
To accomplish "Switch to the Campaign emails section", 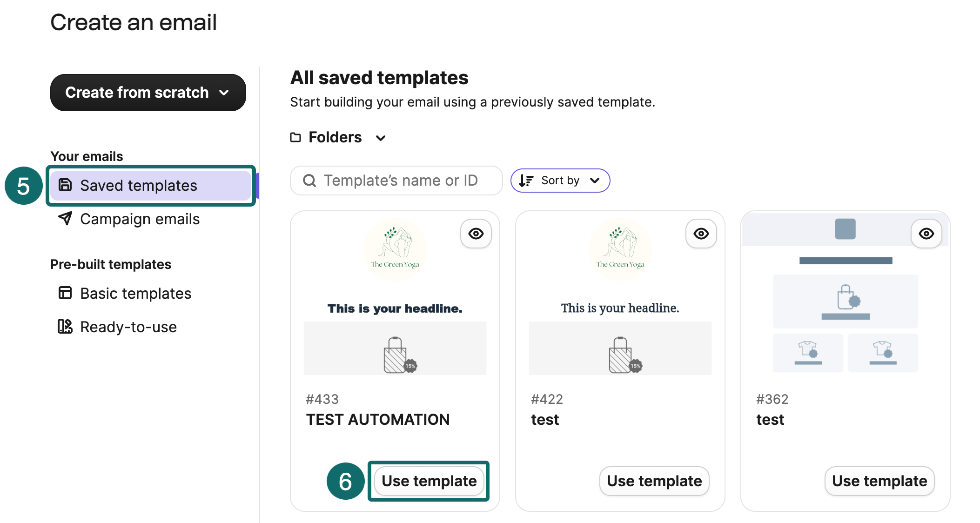I will 140,219.
